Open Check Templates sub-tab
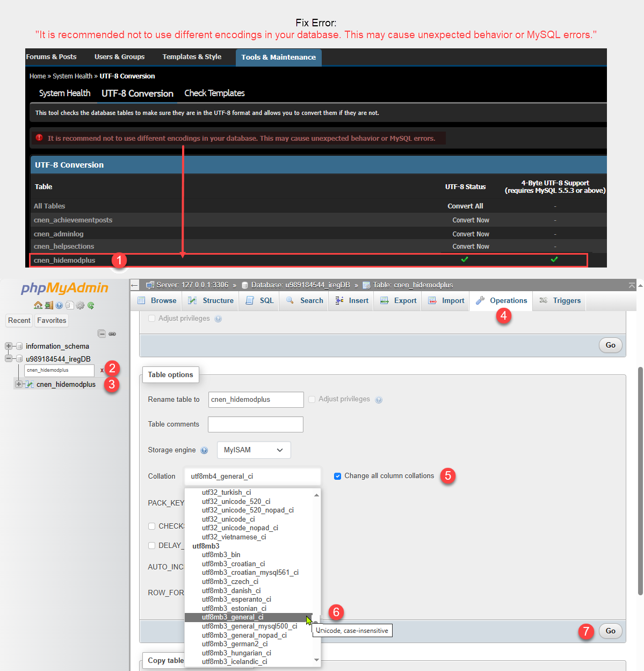Screen dimensions: 644x671 point(214,93)
